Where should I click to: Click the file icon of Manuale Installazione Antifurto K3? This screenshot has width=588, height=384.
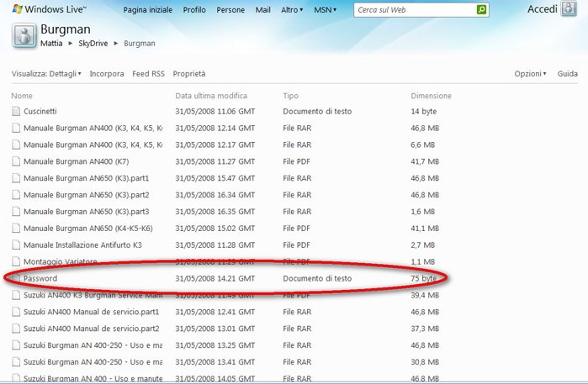[16, 245]
